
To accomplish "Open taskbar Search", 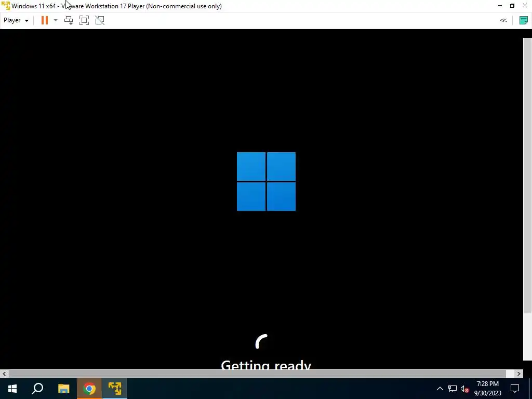I will (37, 389).
